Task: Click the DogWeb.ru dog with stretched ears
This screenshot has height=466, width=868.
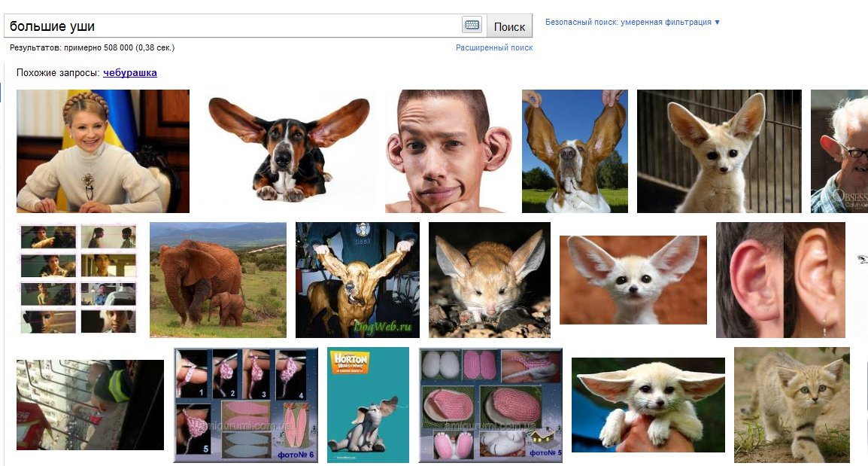Action: click(x=357, y=279)
